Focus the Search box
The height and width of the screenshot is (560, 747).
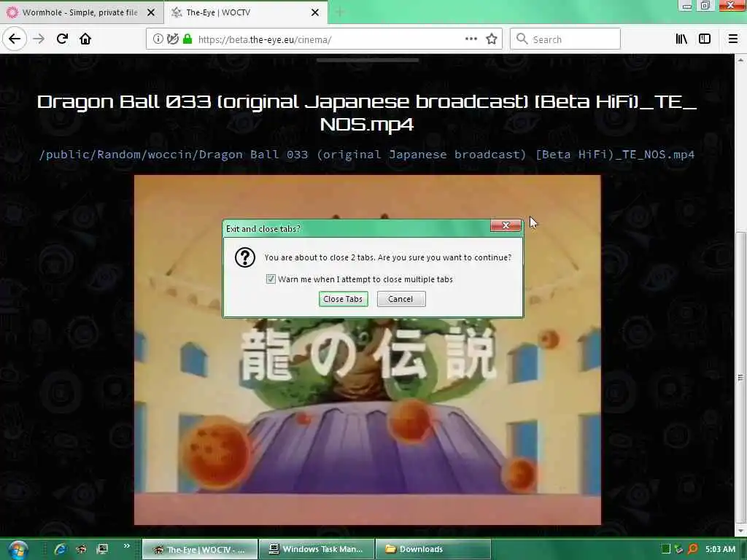click(565, 39)
